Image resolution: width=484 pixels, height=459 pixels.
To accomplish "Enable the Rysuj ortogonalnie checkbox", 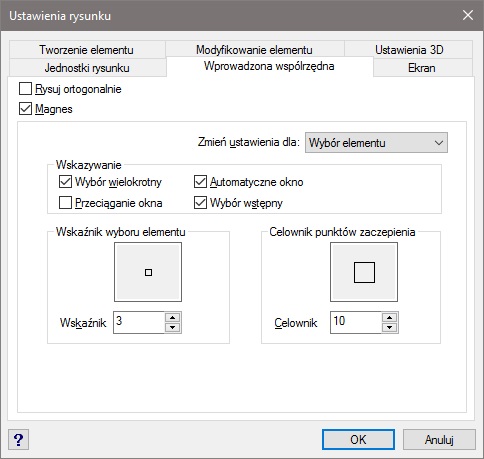I will (x=25, y=89).
